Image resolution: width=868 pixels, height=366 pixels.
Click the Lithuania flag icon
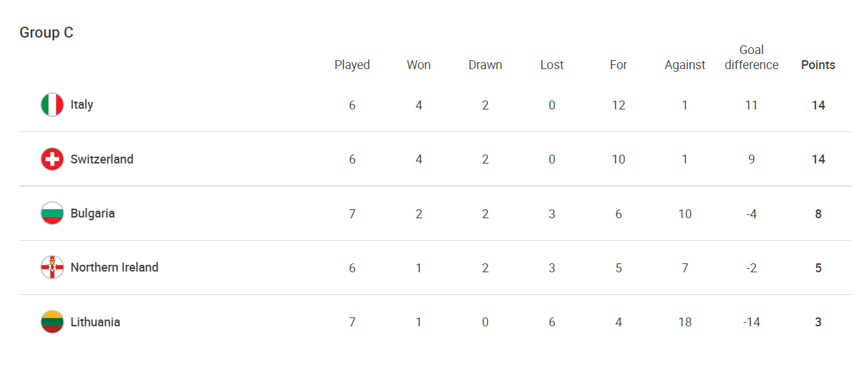52,322
